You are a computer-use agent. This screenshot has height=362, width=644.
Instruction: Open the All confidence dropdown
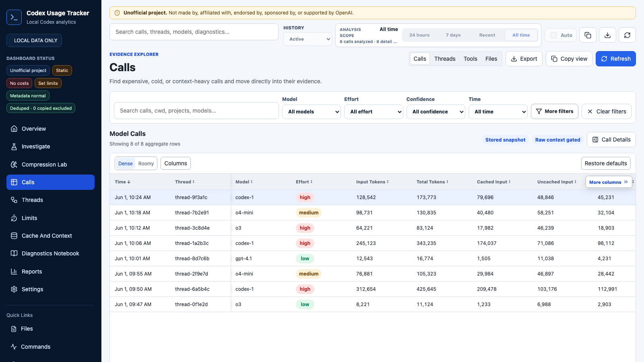point(436,112)
